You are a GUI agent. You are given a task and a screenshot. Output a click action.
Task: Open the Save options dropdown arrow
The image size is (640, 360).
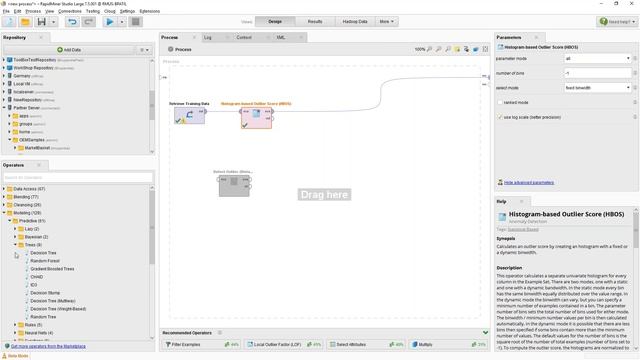53,22
